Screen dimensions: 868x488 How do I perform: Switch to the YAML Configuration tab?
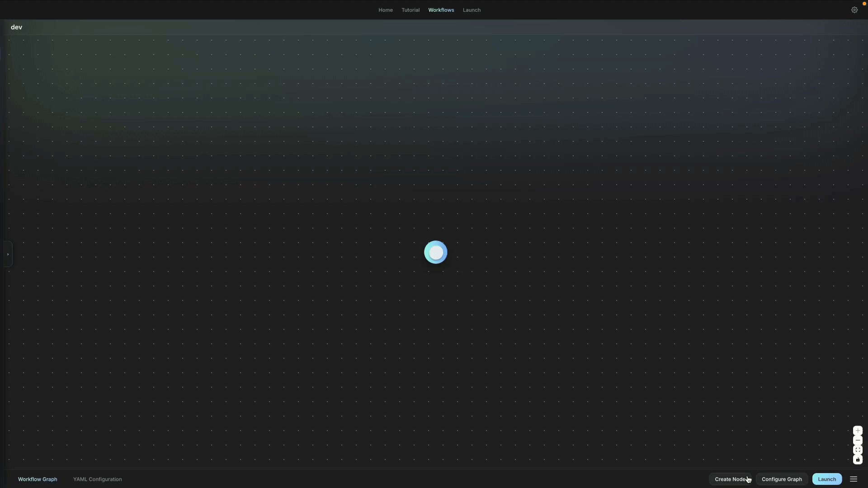(x=97, y=479)
